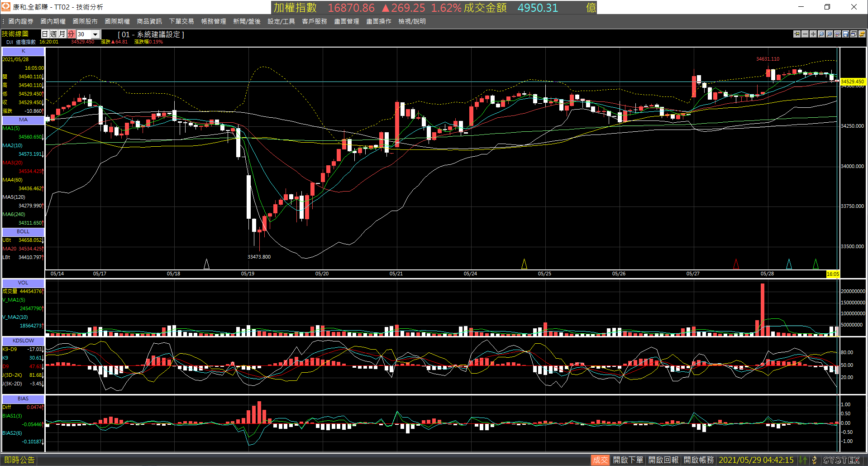Click the BIAS indicator panel header
The height and width of the screenshot is (466, 868).
pyautogui.click(x=23, y=399)
